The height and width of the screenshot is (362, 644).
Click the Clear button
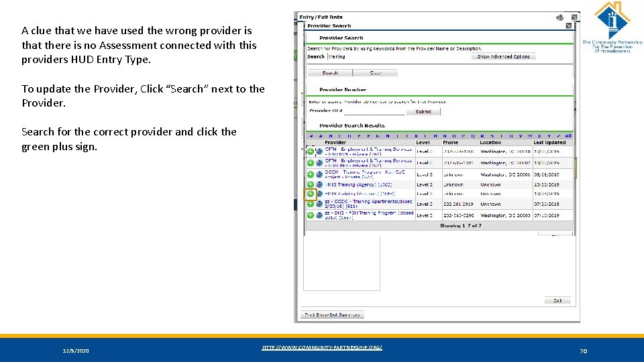[x=376, y=72]
